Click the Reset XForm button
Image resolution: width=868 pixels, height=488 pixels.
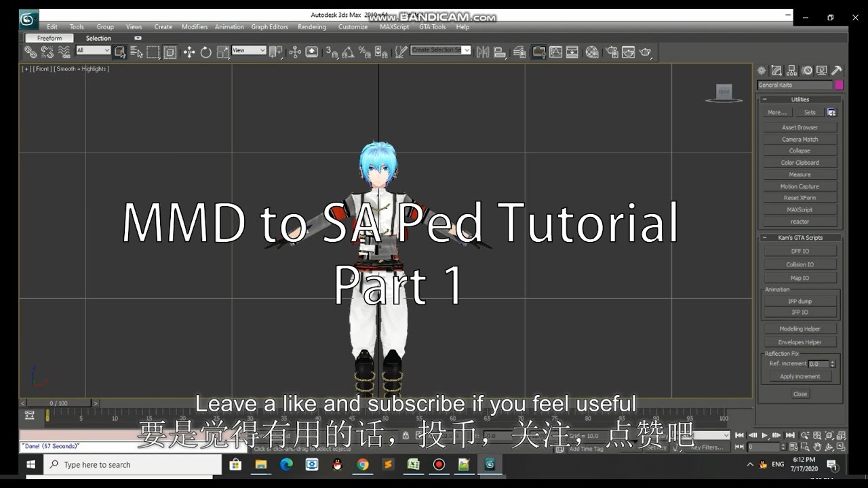click(x=800, y=198)
